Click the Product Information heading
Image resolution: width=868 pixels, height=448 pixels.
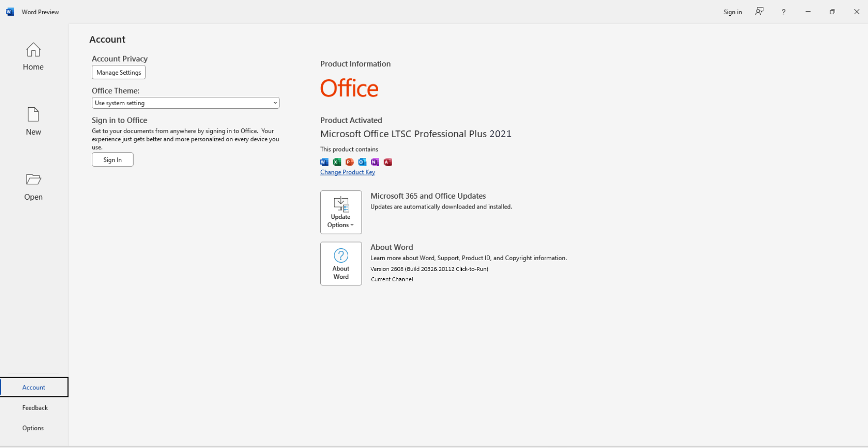(x=356, y=64)
